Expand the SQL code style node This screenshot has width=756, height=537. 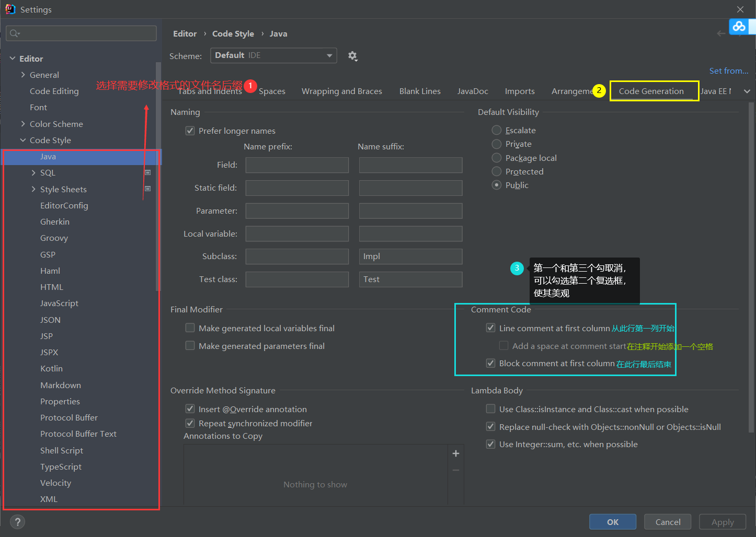click(x=33, y=172)
